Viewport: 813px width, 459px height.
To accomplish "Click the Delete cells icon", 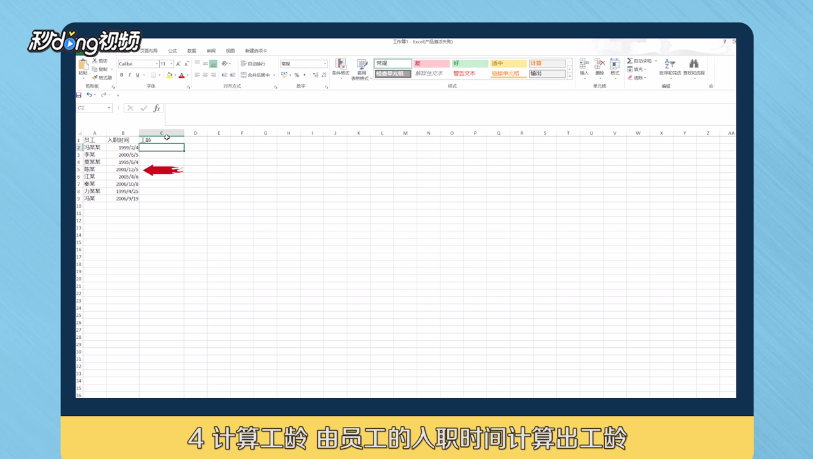I will 599,64.
